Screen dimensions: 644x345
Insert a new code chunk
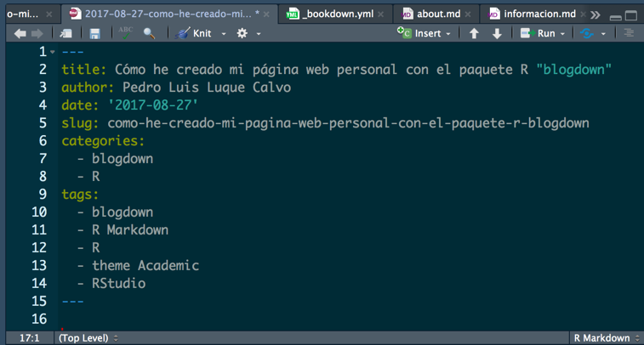pos(419,33)
